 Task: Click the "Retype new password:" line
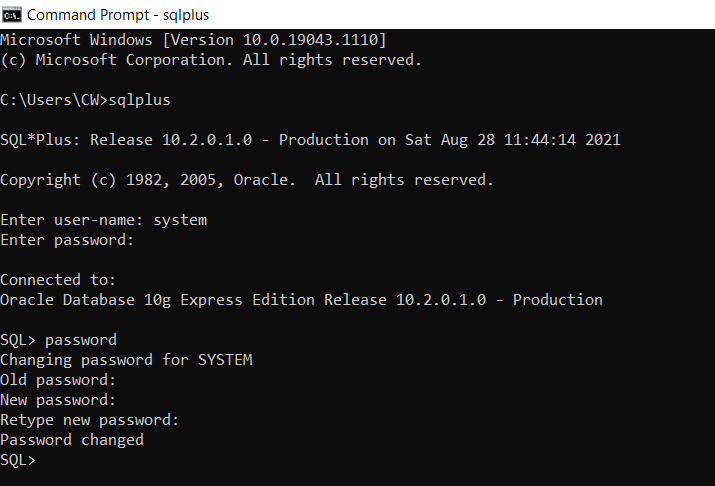89,420
